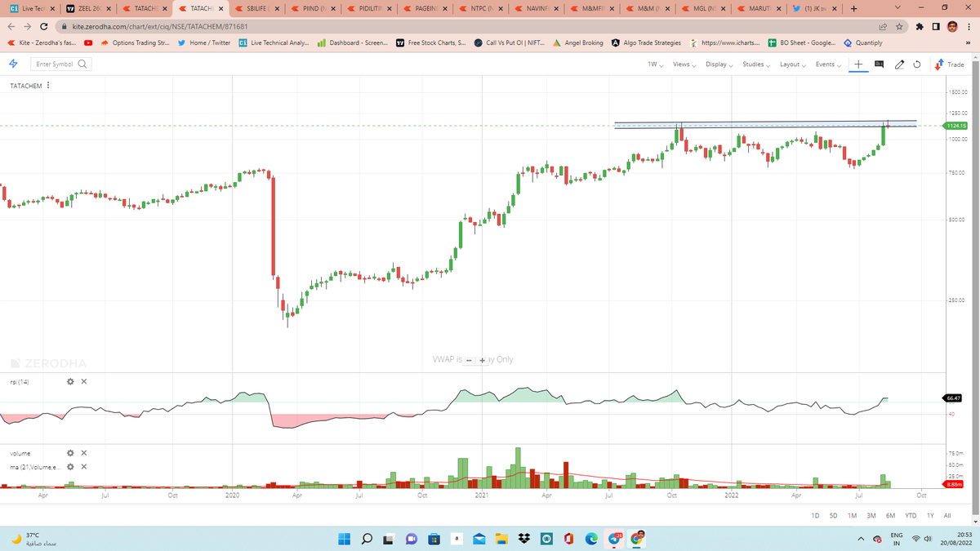Open rsi (14) settings gear
The height and width of the screenshot is (551, 980).
click(x=70, y=381)
